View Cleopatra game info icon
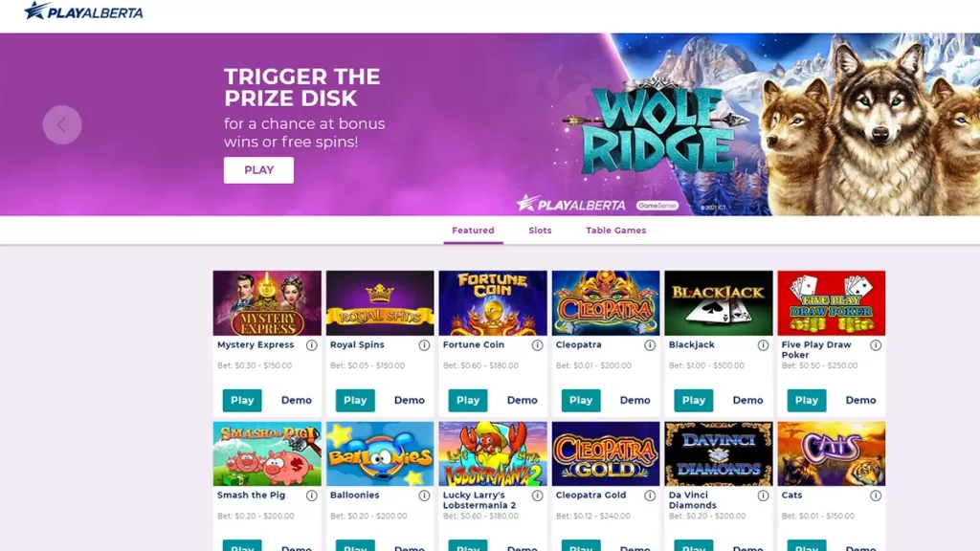 (x=650, y=344)
